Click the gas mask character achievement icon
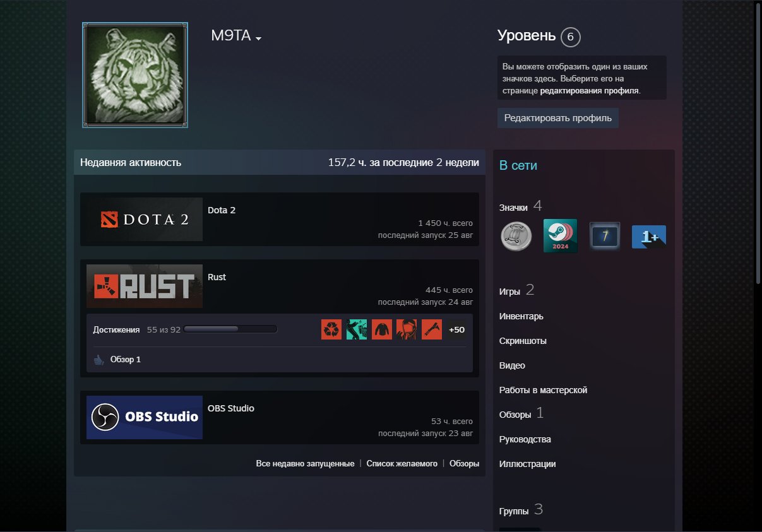Image resolution: width=762 pixels, height=532 pixels. pos(407,329)
